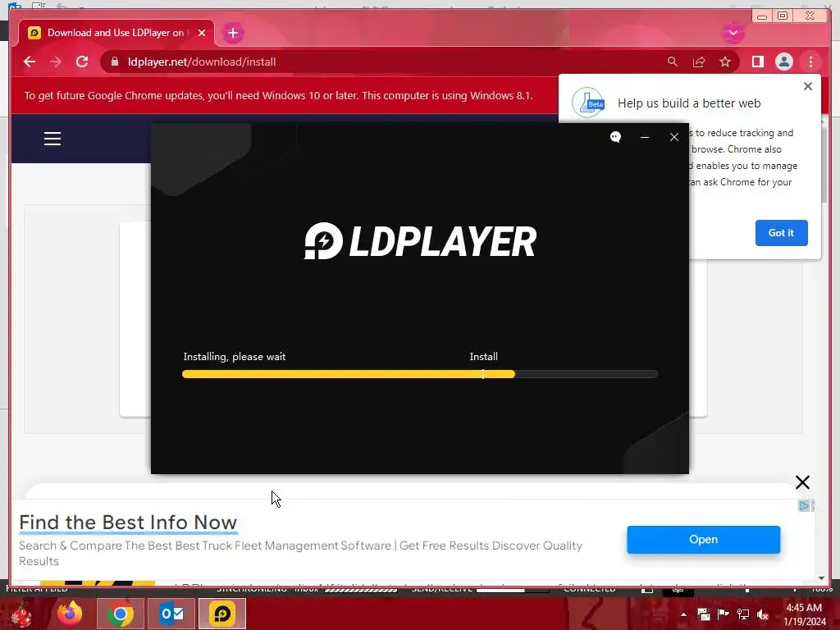
Task: Click the Beta flask icon in popup
Action: point(588,103)
